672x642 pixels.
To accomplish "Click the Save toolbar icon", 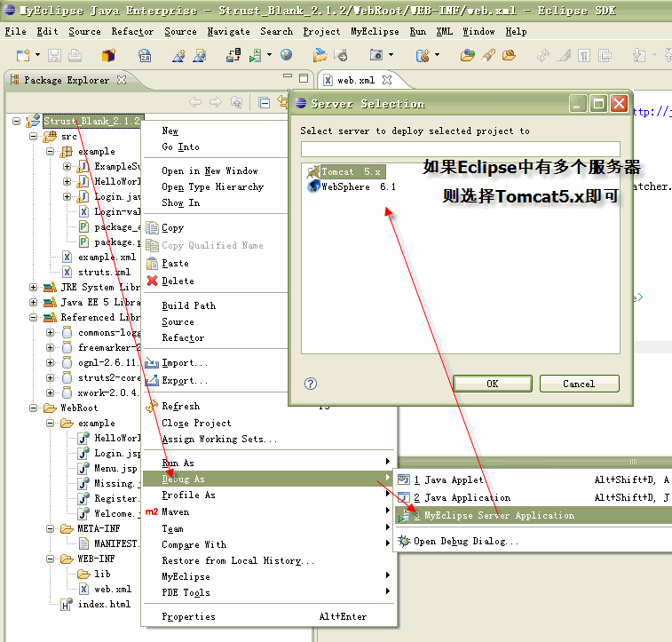I will tap(54, 55).
